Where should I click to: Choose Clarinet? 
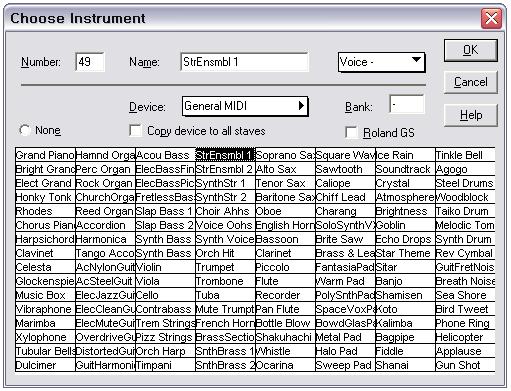click(x=285, y=253)
